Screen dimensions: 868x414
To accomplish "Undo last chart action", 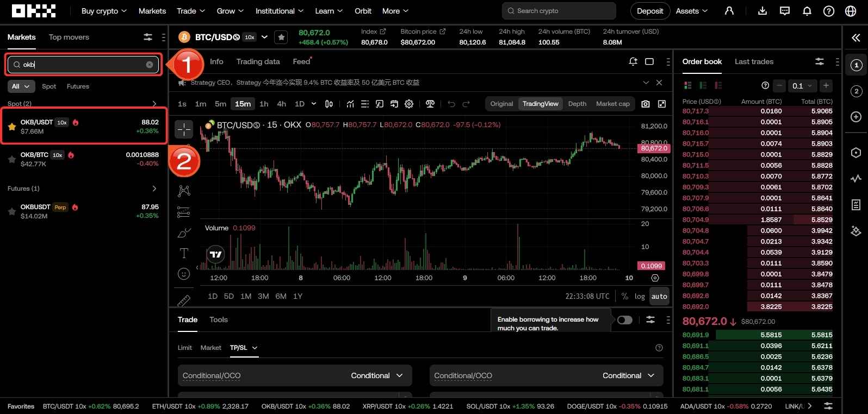I will pyautogui.click(x=451, y=104).
